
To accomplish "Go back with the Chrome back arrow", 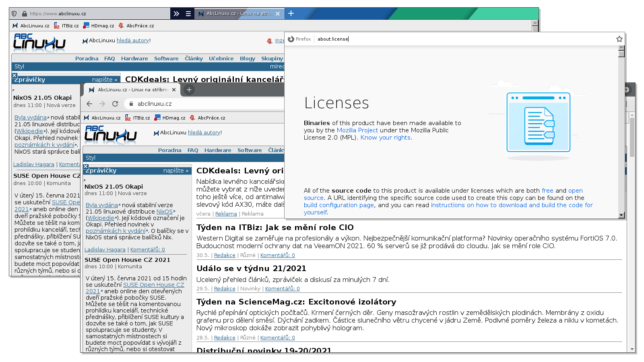I will [89, 104].
